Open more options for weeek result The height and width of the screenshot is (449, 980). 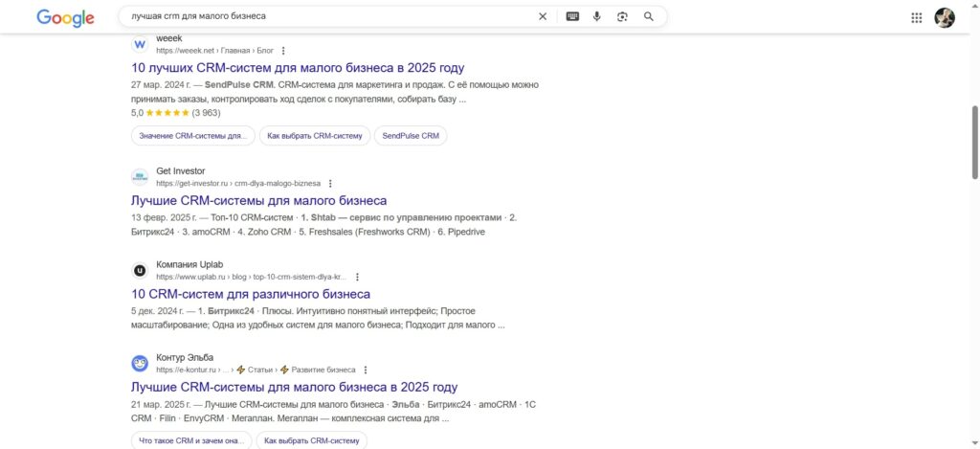click(x=283, y=51)
